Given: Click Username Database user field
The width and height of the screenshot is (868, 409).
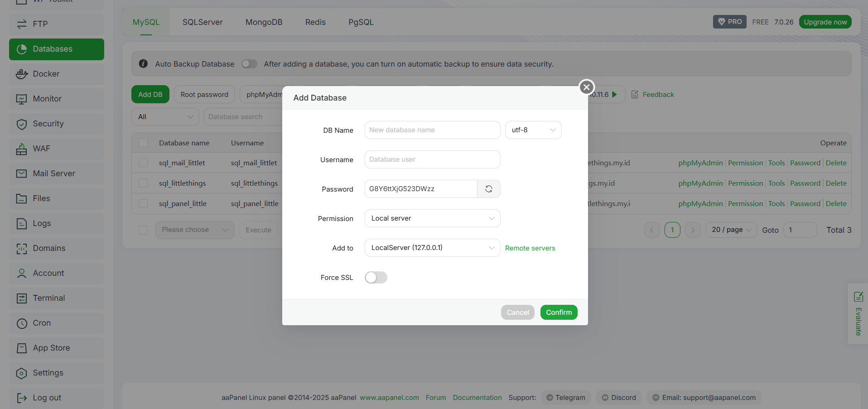Looking at the screenshot, I should [432, 159].
